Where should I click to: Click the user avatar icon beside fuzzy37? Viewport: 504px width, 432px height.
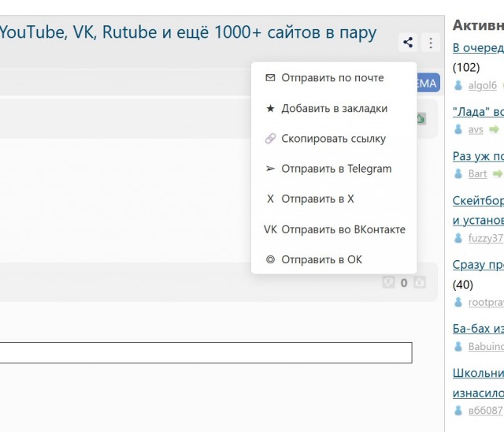[458, 238]
